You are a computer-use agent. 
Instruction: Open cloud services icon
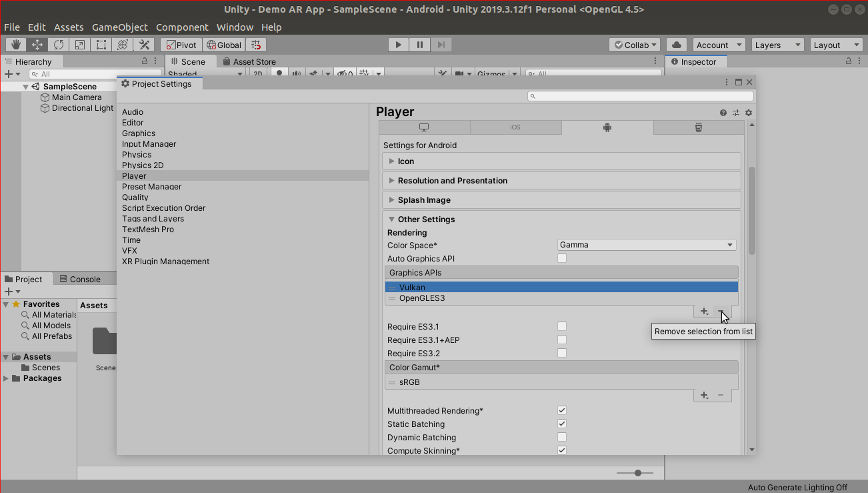(x=677, y=45)
